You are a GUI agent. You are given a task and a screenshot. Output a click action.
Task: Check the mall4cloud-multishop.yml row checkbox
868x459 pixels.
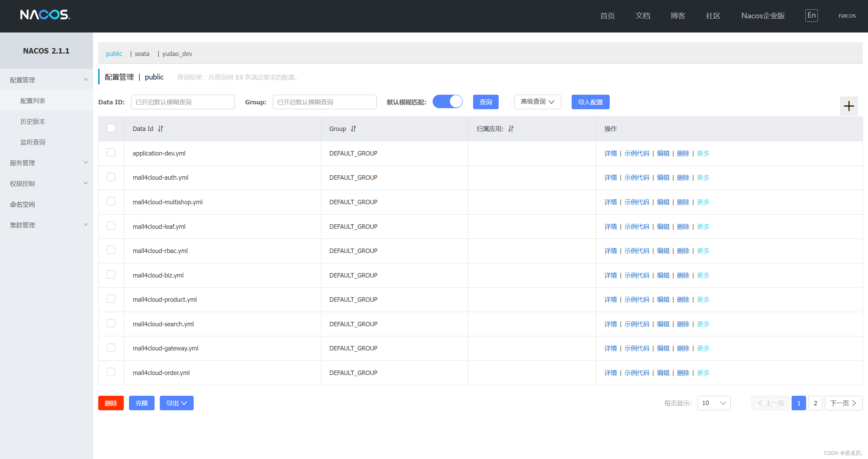coord(111,201)
